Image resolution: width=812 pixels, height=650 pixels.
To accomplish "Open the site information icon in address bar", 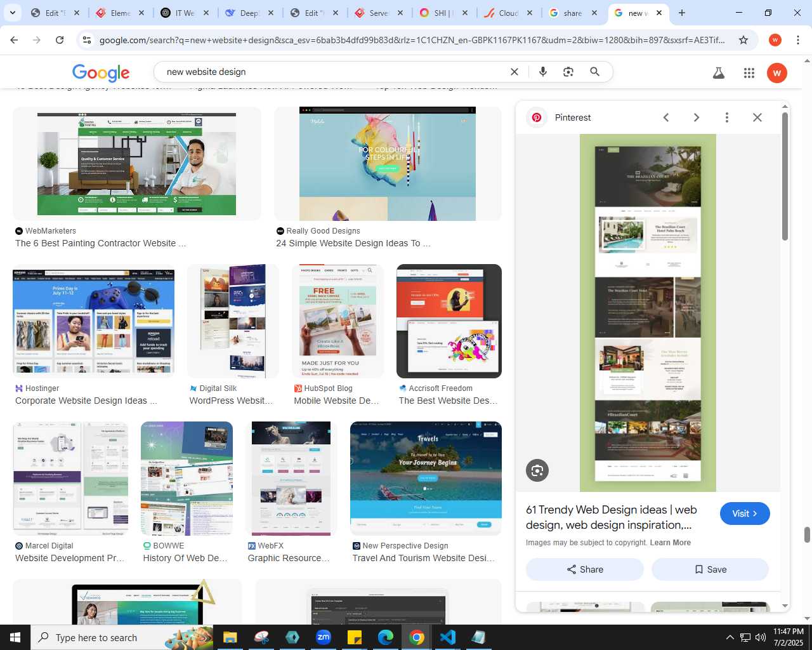I will tap(87, 40).
